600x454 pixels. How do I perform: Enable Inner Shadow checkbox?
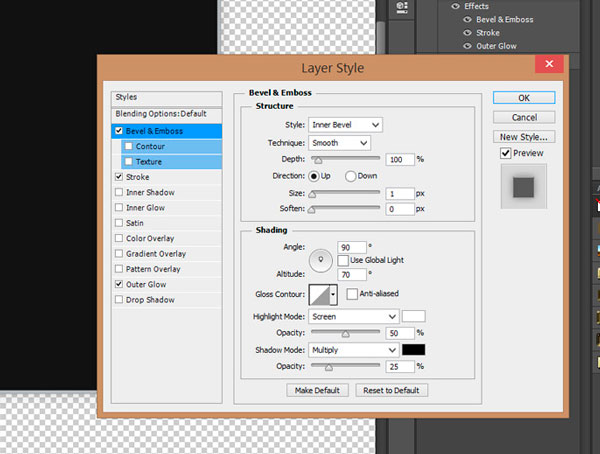[119, 192]
